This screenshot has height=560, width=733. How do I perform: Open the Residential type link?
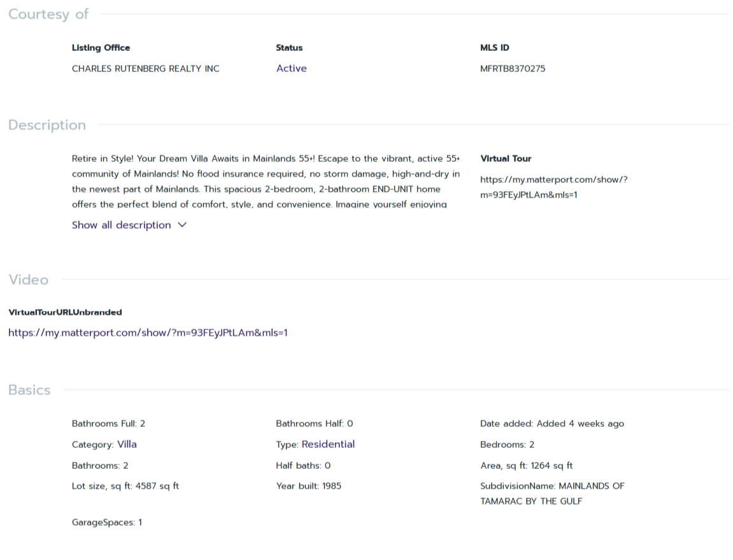(328, 444)
